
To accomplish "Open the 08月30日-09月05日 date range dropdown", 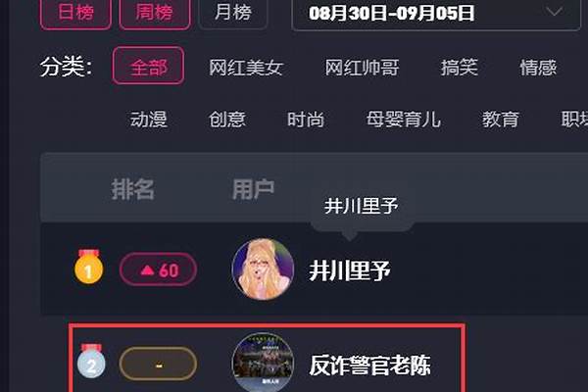I will click(x=436, y=15).
